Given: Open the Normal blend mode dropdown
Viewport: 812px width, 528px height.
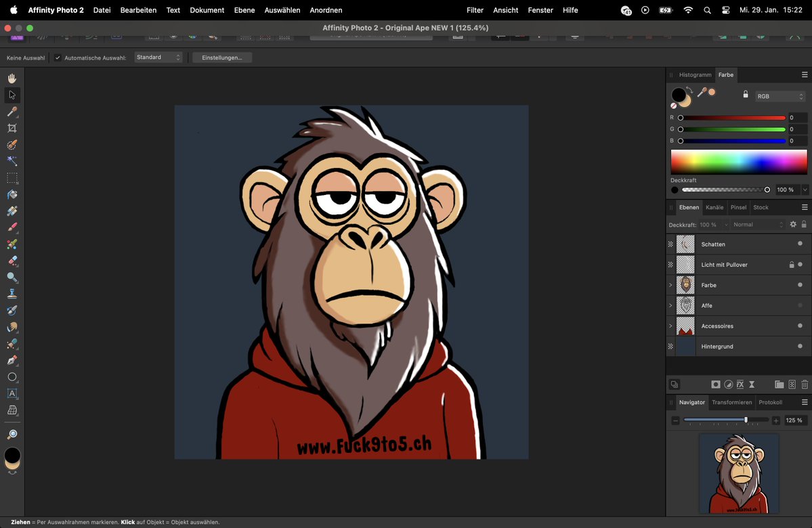Looking at the screenshot, I should click(x=758, y=225).
